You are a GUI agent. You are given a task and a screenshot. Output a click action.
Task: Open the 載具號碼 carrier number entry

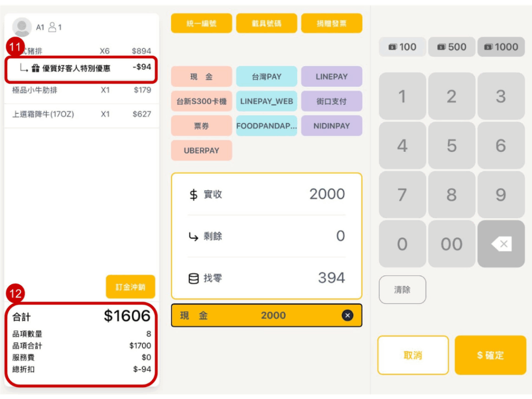(x=267, y=23)
